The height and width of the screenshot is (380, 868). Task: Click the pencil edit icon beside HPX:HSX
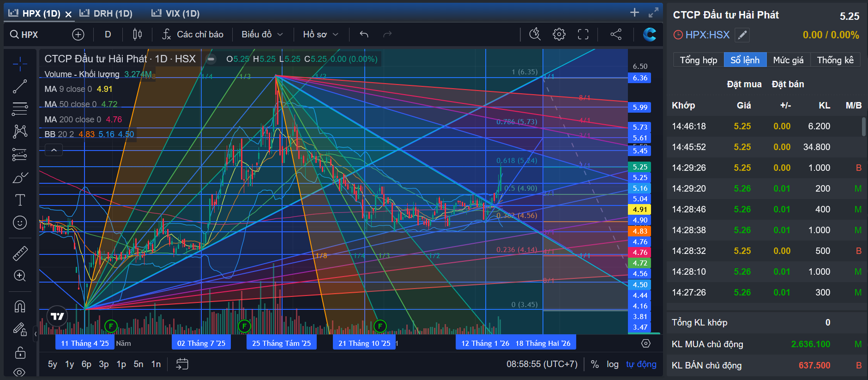point(742,35)
